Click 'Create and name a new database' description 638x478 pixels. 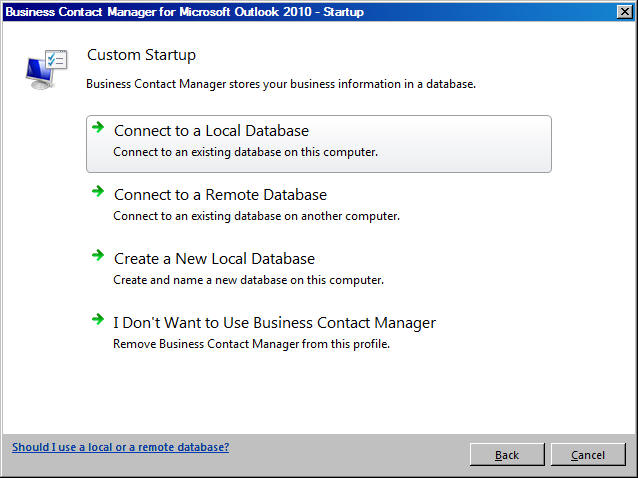pyautogui.click(x=248, y=280)
